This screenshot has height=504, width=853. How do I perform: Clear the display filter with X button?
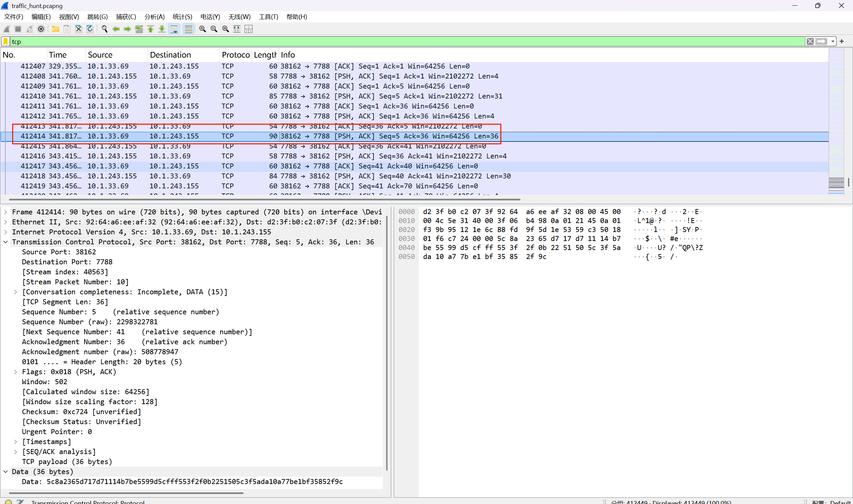[x=810, y=41]
